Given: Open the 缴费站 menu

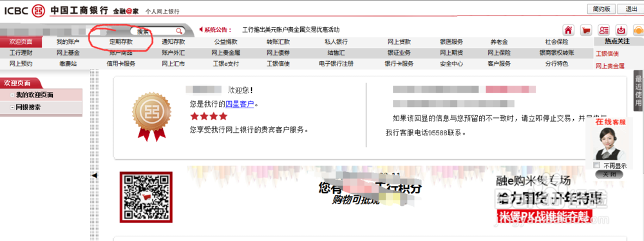Looking at the screenshot, I should (x=68, y=64).
